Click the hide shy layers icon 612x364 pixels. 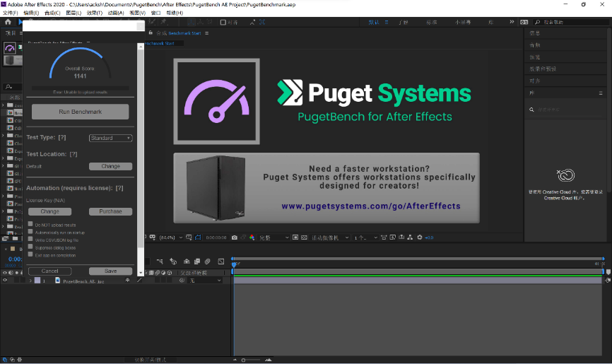click(187, 261)
